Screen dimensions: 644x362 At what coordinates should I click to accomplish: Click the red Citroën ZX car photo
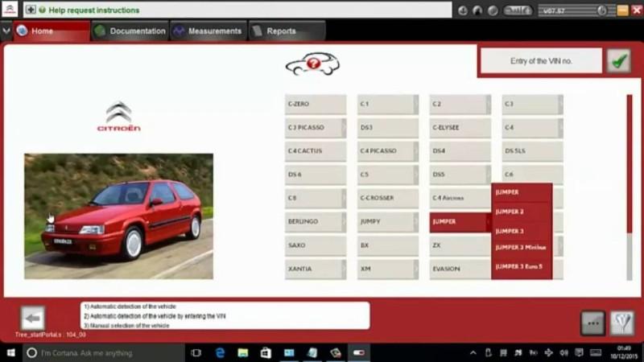[118, 216]
